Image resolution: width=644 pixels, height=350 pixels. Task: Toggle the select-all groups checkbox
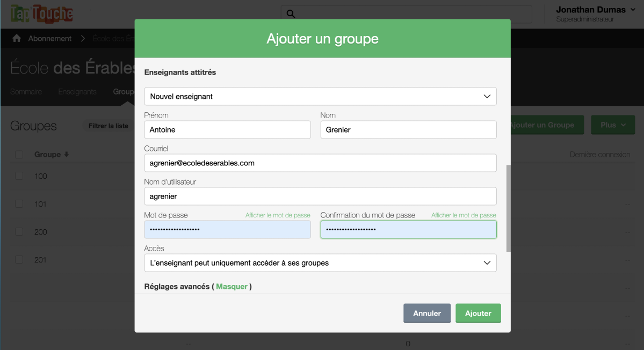pos(19,155)
